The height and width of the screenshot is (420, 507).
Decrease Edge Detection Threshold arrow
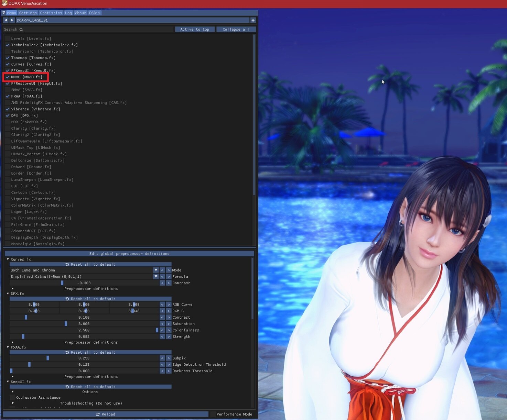(162, 365)
